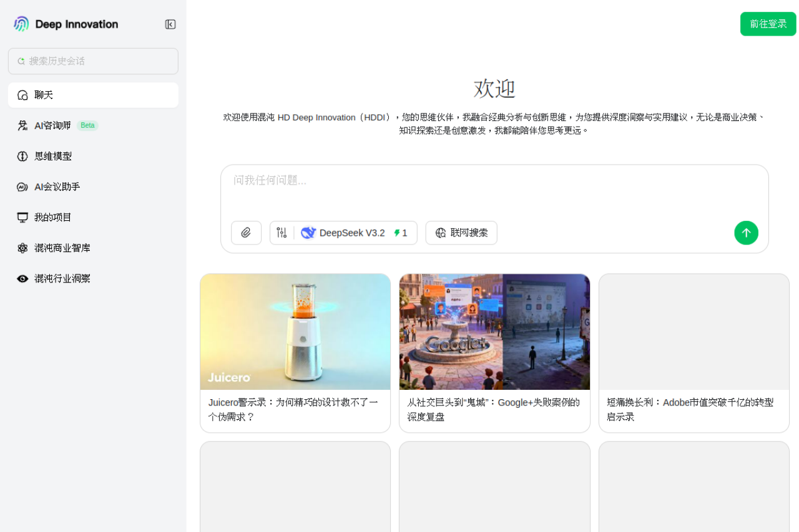The width and height of the screenshot is (799, 532).
Task: Click the 欢迎 welcome heading
Action: coord(494,89)
